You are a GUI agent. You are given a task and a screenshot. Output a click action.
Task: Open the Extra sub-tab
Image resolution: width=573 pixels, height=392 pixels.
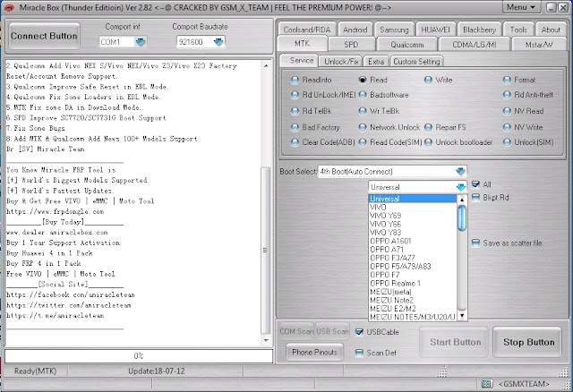click(x=376, y=62)
